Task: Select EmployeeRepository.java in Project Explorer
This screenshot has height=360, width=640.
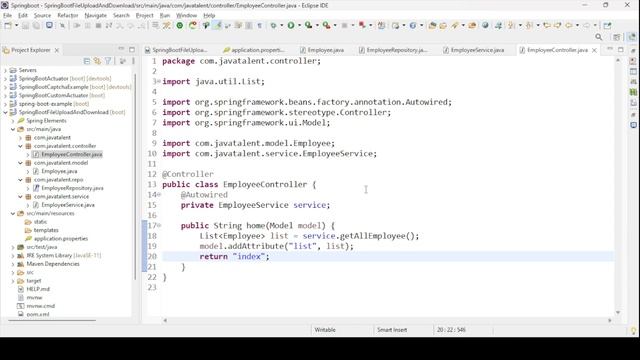Action: pyautogui.click(x=72, y=188)
